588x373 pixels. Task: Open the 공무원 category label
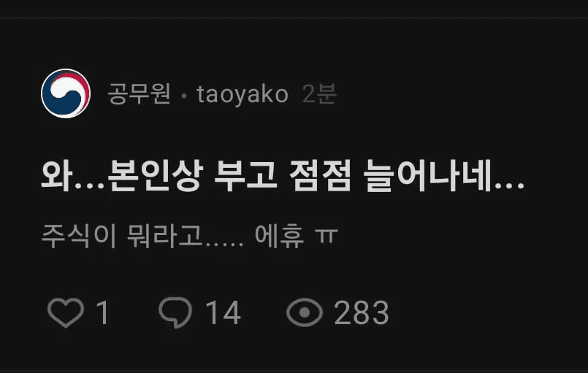pyautogui.click(x=139, y=93)
